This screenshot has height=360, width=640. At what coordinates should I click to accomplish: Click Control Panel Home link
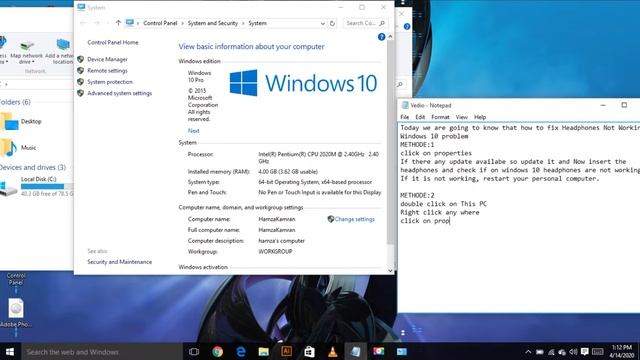click(x=113, y=42)
